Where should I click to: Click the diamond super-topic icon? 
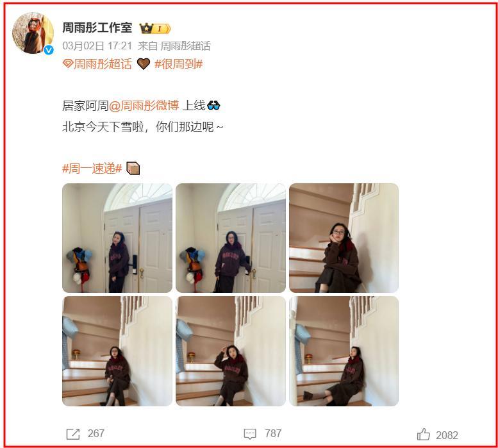pos(68,64)
